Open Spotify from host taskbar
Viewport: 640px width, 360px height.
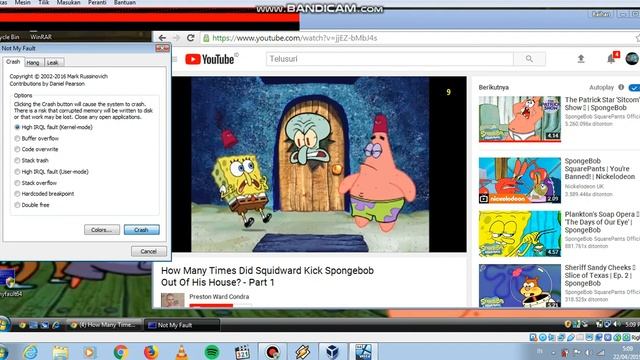pyautogui.click(x=211, y=352)
